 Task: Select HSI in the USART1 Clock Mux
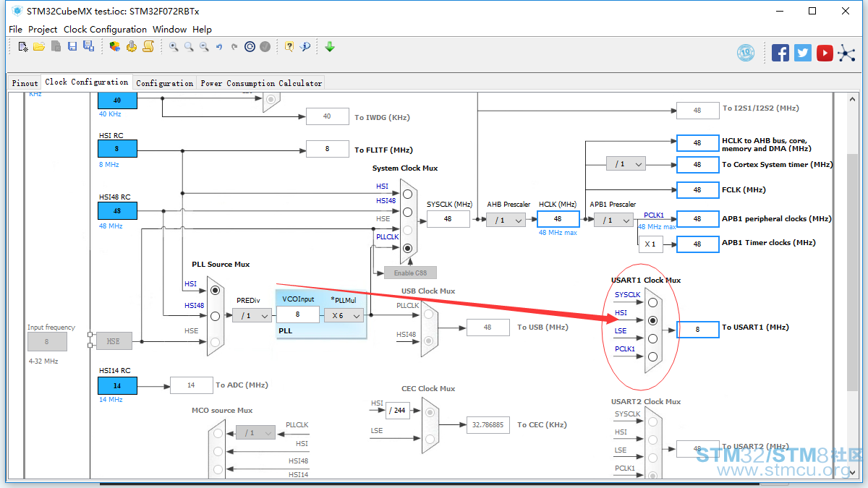(652, 320)
